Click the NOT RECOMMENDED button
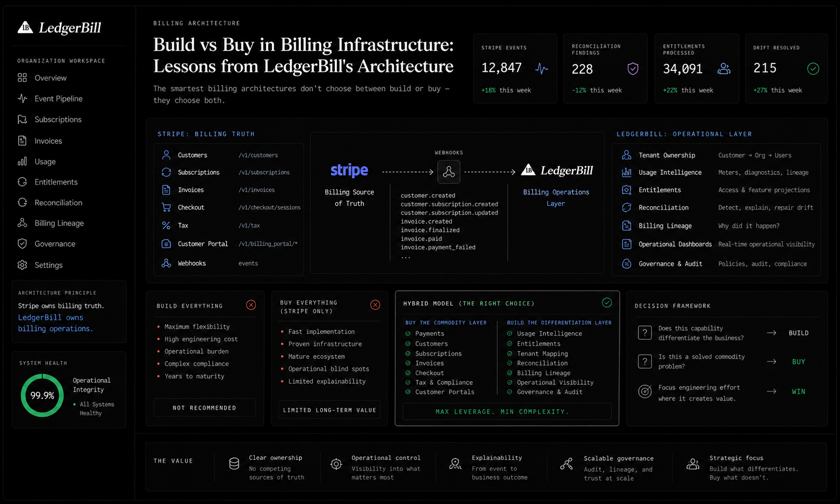Viewport: 840px width, 504px height. [x=204, y=408]
